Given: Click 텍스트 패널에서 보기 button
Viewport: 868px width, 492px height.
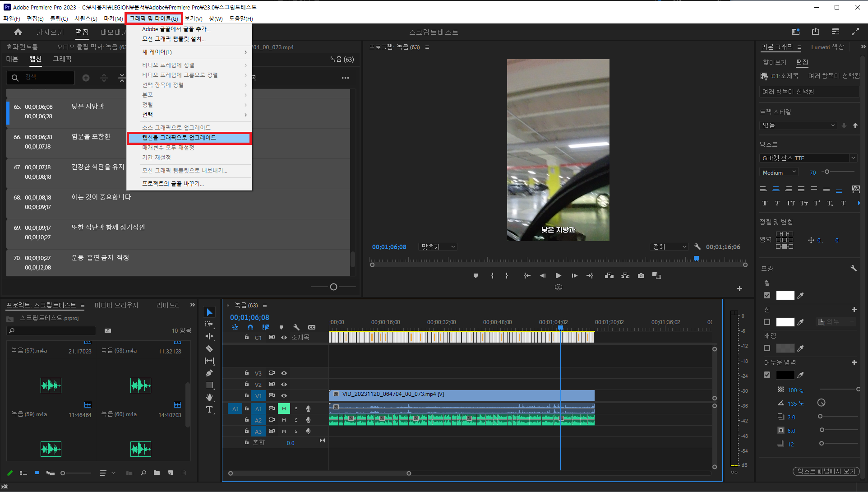Looking at the screenshot, I should 826,471.
